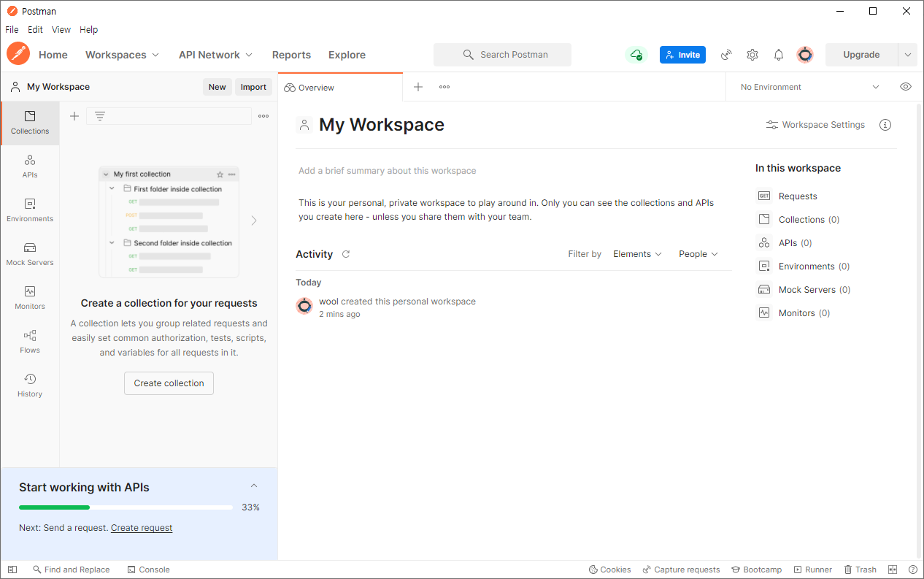The image size is (924, 579).
Task: Open Environment quick look eye icon
Action: [x=906, y=87]
